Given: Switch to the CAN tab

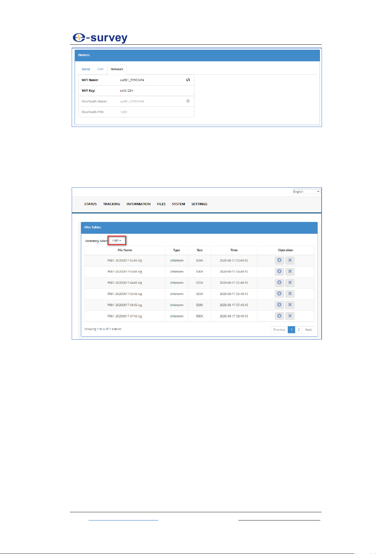Looking at the screenshot, I should [x=100, y=69].
